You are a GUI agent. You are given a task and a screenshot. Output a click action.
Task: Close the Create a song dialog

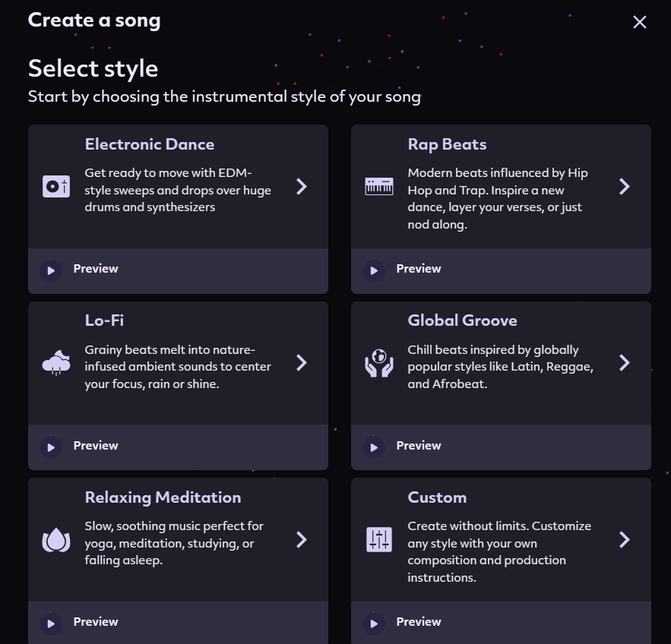(640, 22)
